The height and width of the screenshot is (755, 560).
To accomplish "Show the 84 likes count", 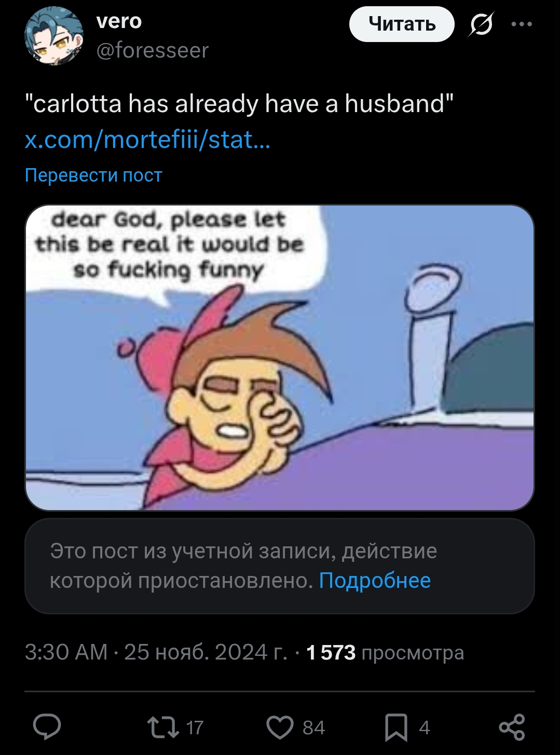I will (x=313, y=727).
